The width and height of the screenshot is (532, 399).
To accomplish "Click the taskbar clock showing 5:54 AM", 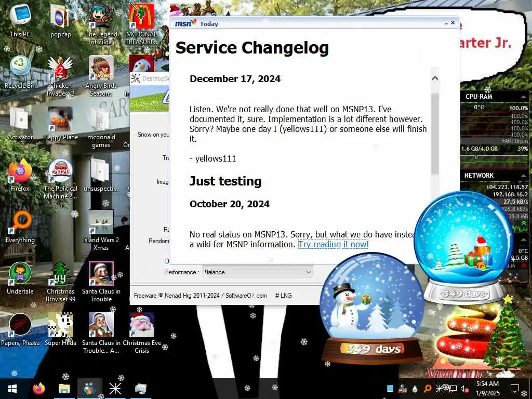I will point(488,389).
